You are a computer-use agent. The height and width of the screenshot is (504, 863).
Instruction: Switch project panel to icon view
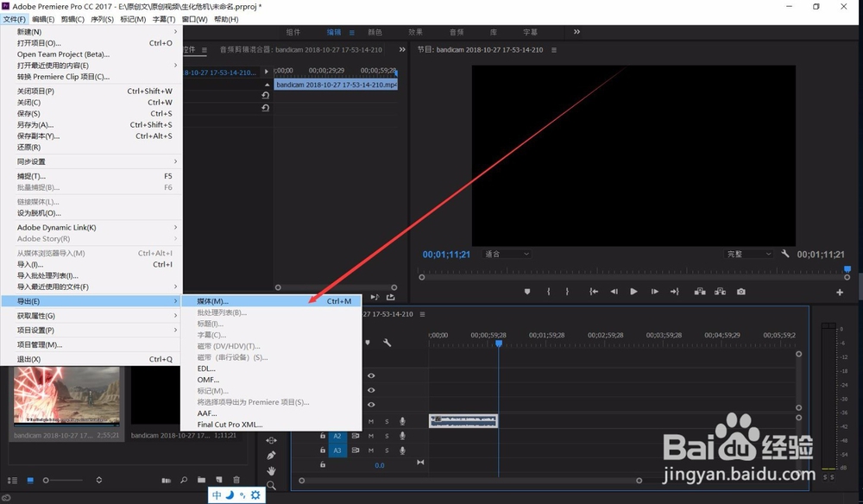[x=30, y=481]
